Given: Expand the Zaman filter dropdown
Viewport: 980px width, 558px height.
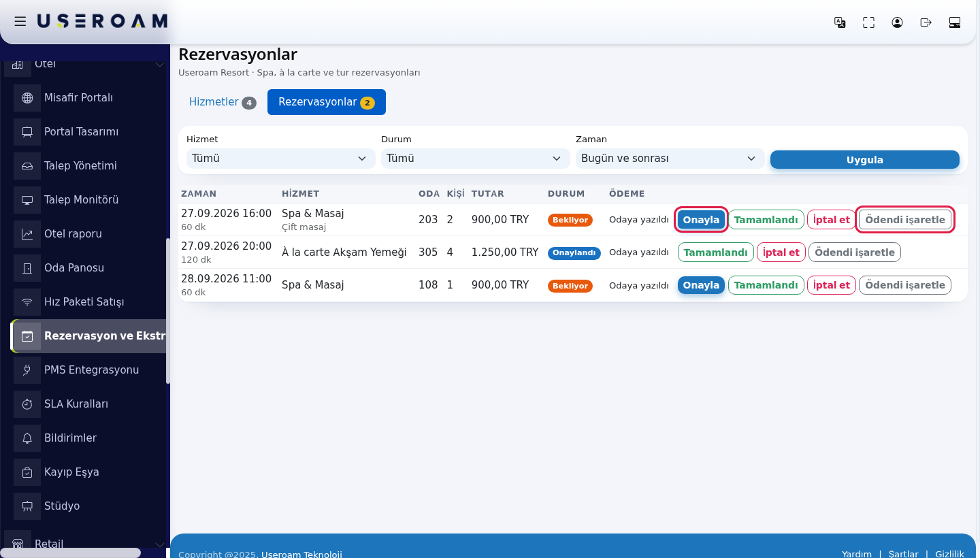Looking at the screenshot, I should pyautogui.click(x=670, y=159).
